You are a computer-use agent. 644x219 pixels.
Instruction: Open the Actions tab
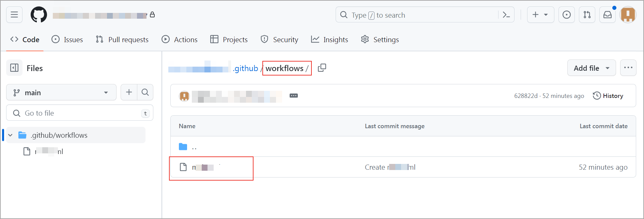[x=180, y=39]
